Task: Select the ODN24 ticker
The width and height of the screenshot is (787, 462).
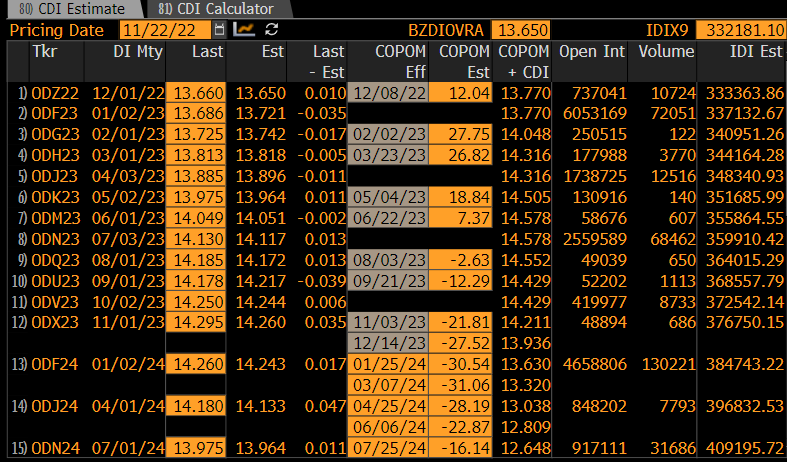Action: 55,447
